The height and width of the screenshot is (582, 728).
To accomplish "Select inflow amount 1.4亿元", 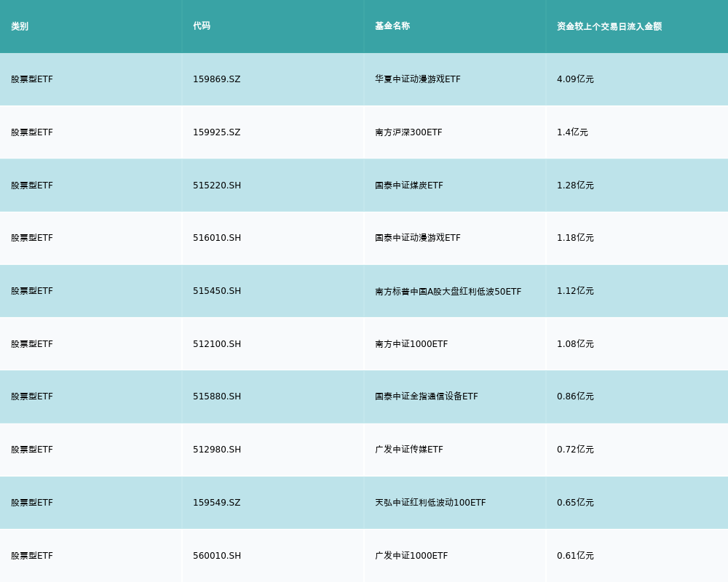I will [x=572, y=132].
